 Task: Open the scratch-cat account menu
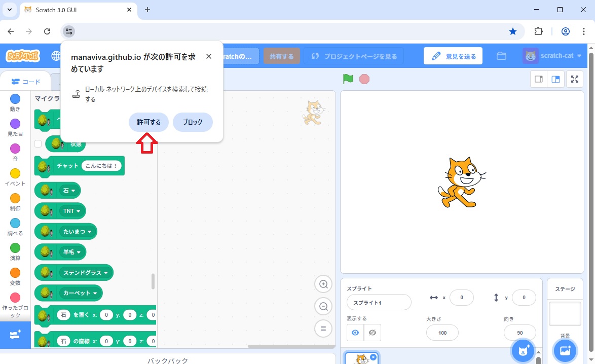click(552, 56)
